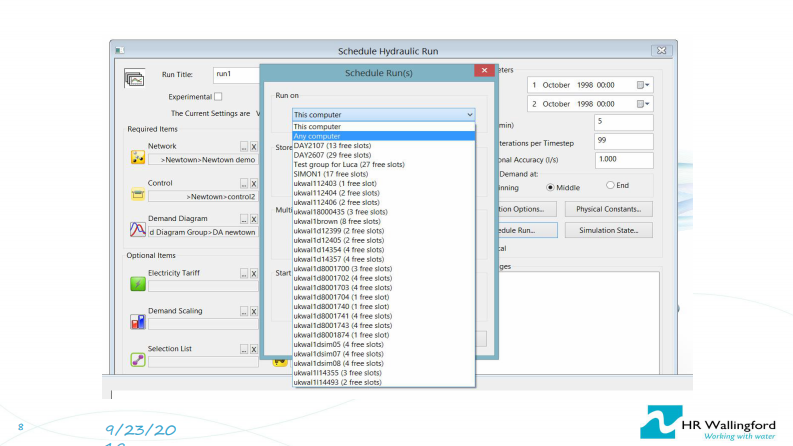Click the Demand Scaling icon
The height and width of the screenshot is (446, 793).
pyautogui.click(x=137, y=322)
